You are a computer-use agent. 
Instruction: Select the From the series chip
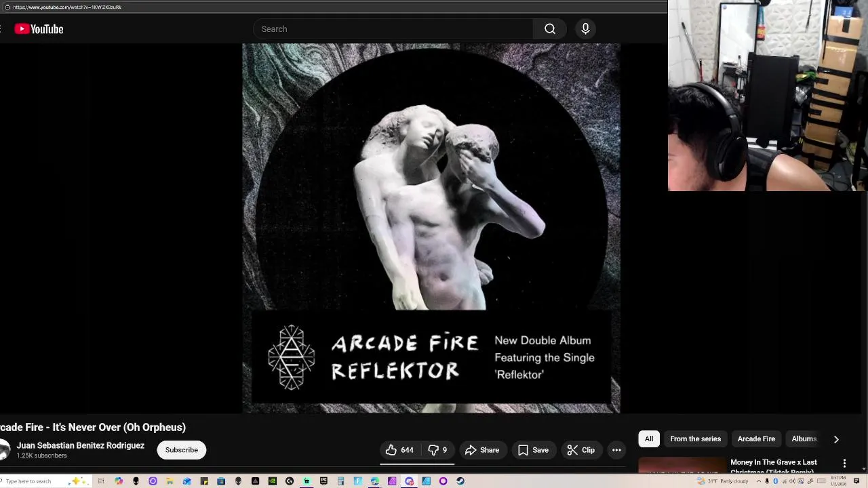[x=695, y=439]
